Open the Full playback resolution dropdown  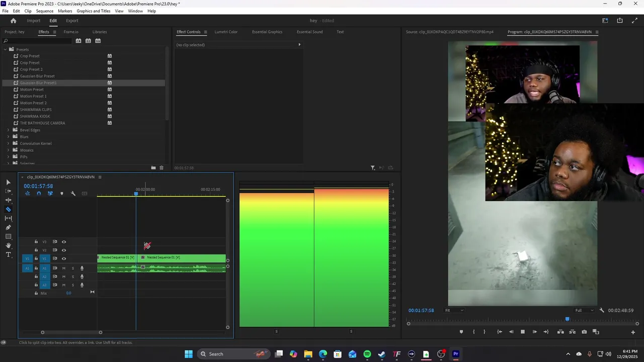585,310
